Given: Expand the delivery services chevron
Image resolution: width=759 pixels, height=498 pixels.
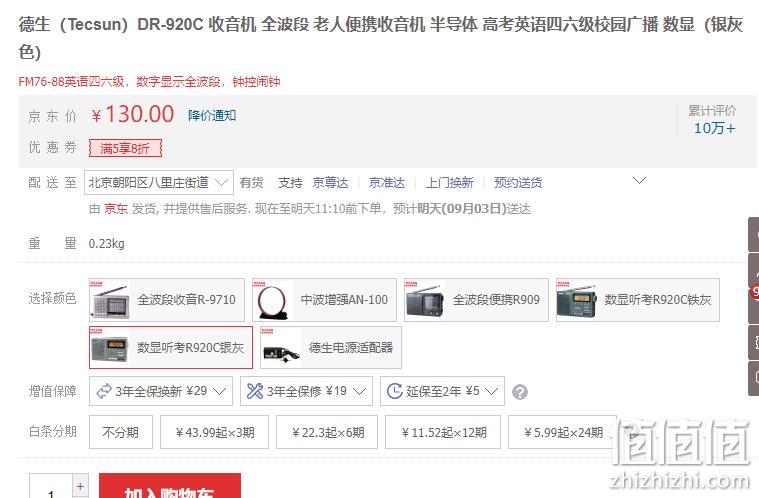Looking at the screenshot, I should [639, 181].
